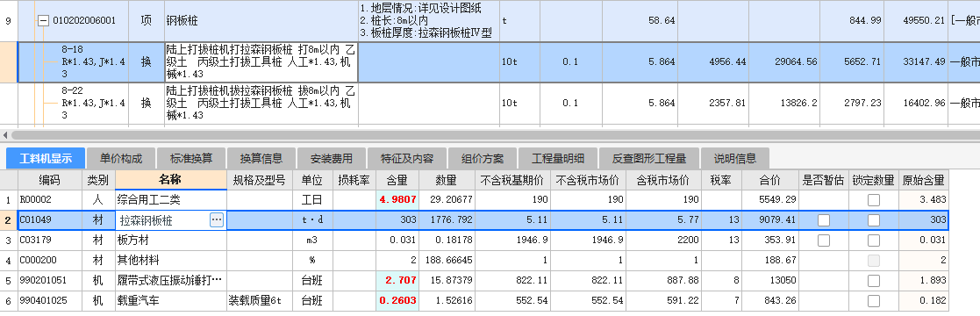Check 锁定数量 for 拉森钢板桩

pyautogui.click(x=874, y=220)
